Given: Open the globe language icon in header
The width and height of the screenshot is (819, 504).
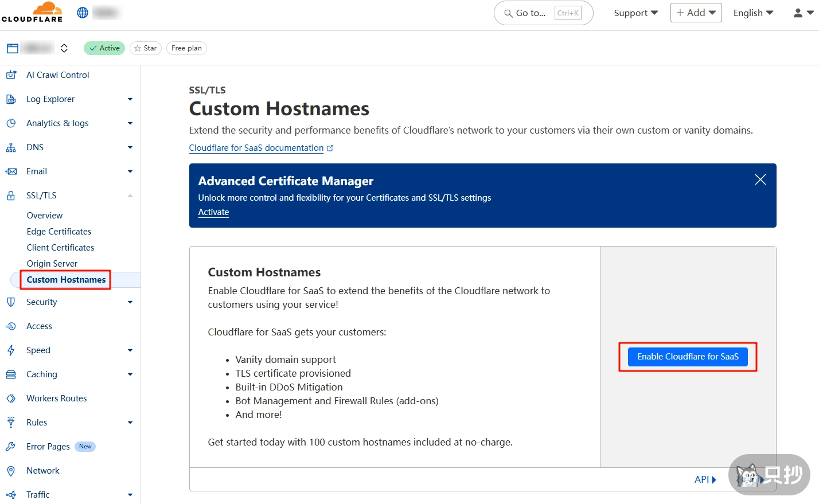Looking at the screenshot, I should coord(82,11).
